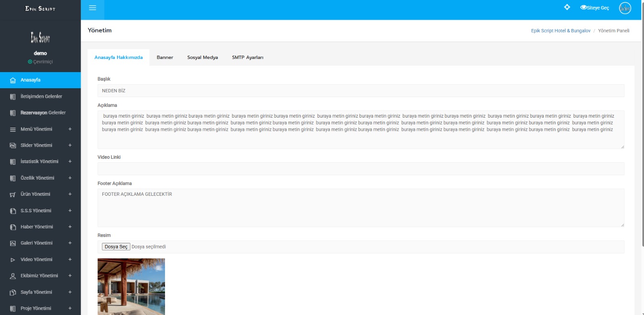Click the Ürün Yönetimi cart icon
644x315 pixels.
pyautogui.click(x=13, y=195)
